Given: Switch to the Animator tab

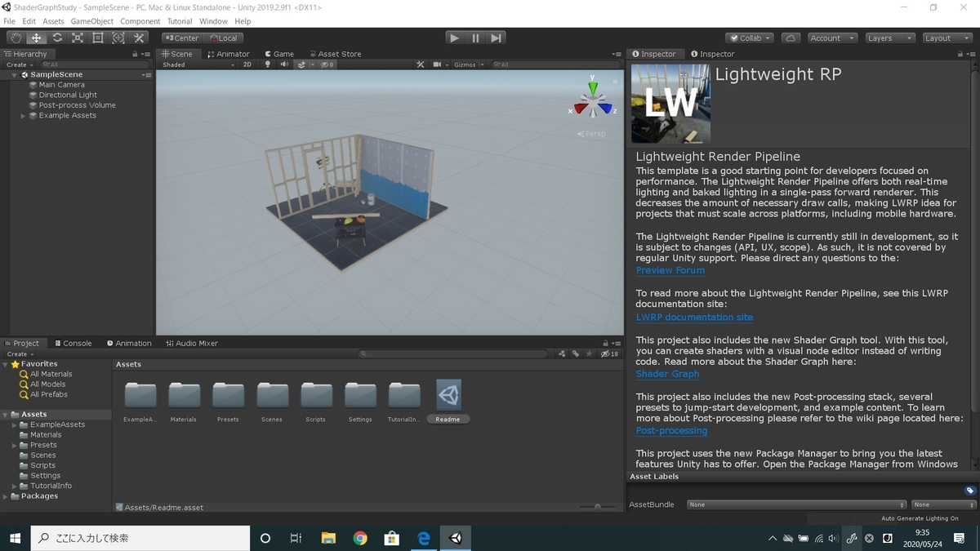Looking at the screenshot, I should pyautogui.click(x=229, y=54).
